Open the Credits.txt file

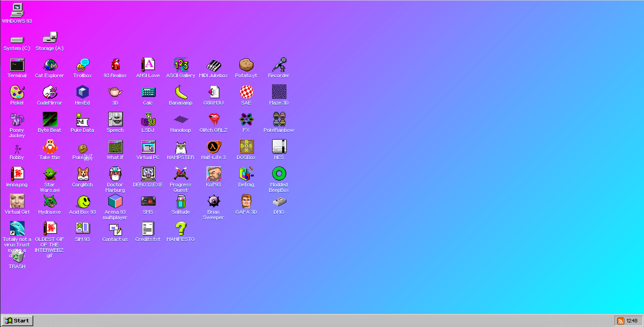pyautogui.click(x=148, y=229)
